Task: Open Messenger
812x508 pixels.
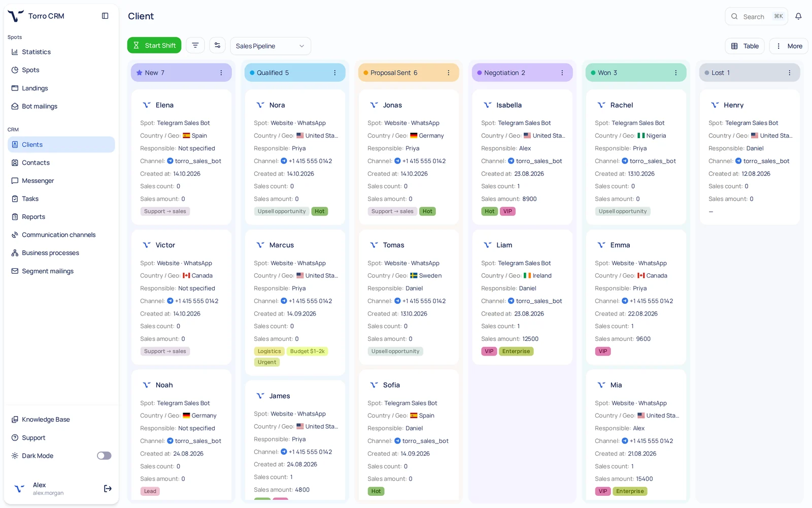Action: 61,180
